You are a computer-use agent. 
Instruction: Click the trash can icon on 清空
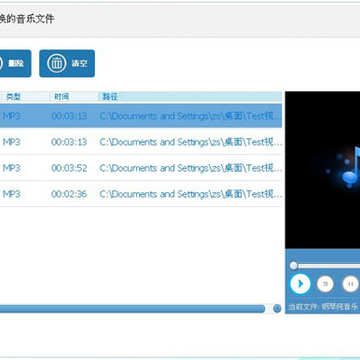[57, 63]
